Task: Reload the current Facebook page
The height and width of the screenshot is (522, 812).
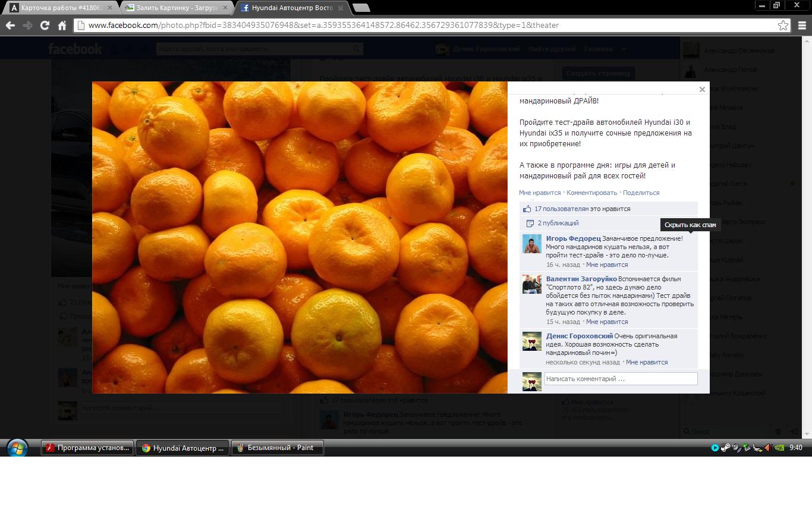Action: click(45, 25)
